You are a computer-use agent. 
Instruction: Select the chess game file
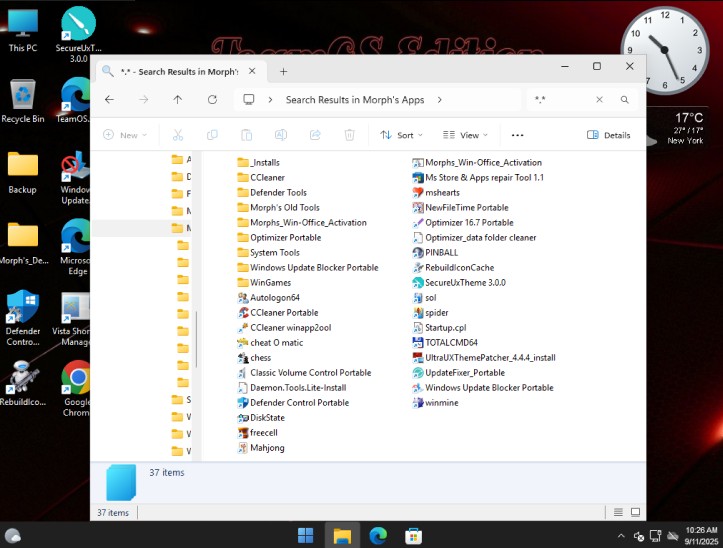(x=254, y=357)
